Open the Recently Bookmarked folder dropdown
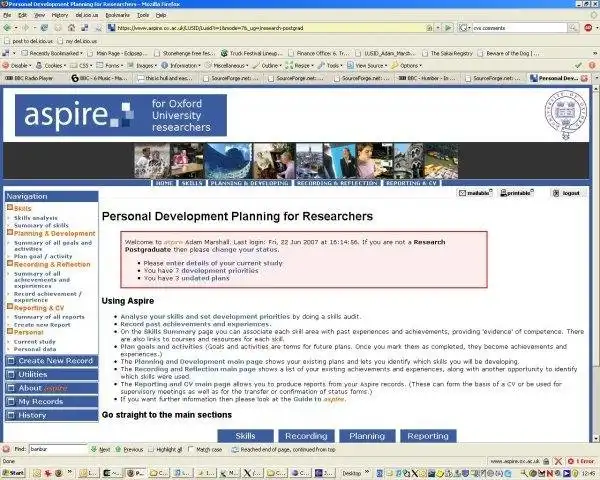 (52, 53)
